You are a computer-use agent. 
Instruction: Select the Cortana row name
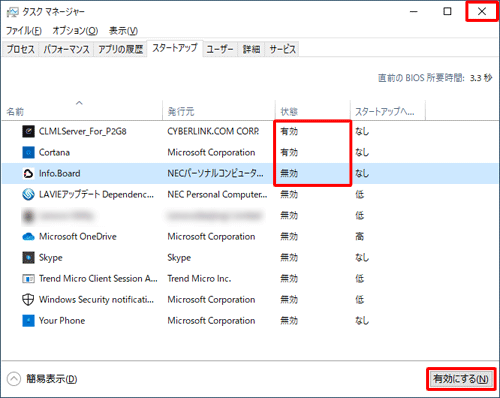click(x=54, y=152)
